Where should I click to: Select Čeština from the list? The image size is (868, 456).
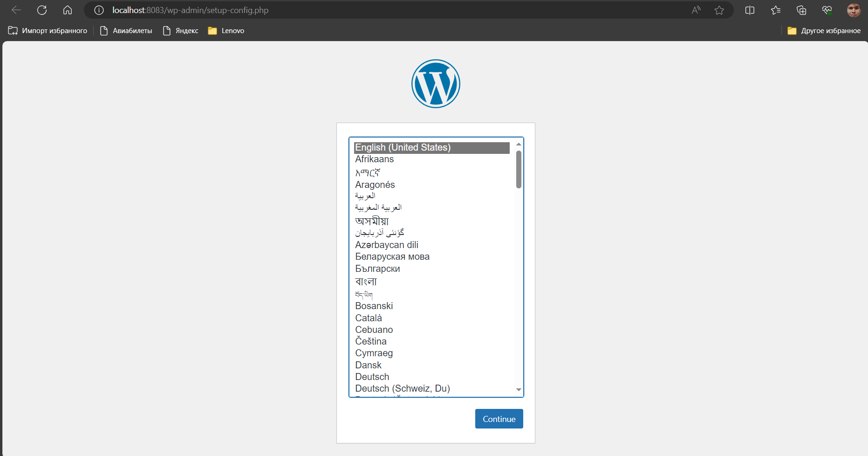point(431,341)
